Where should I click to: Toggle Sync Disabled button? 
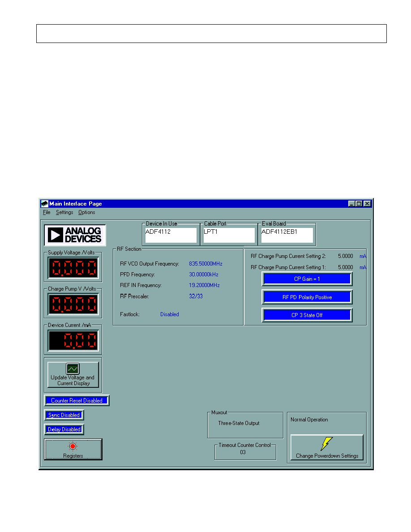[x=64, y=415]
